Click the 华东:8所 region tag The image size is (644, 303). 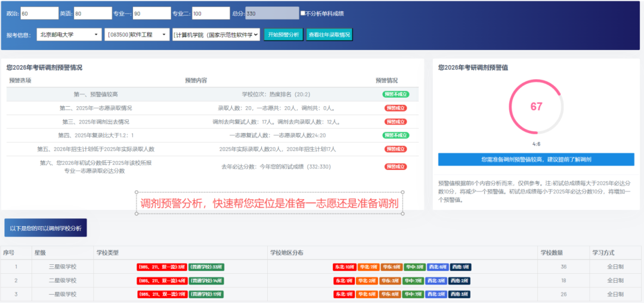click(x=390, y=295)
